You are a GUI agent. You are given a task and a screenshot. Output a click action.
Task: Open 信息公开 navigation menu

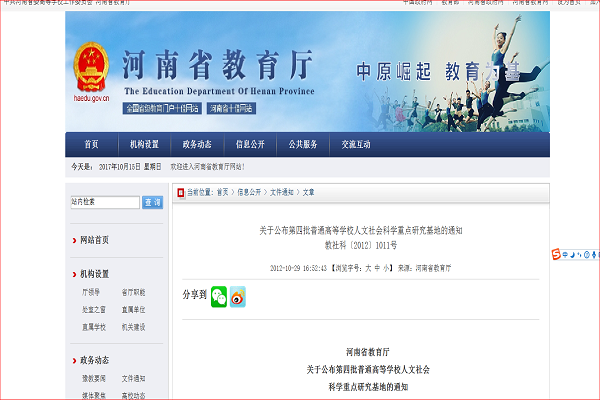(x=250, y=144)
